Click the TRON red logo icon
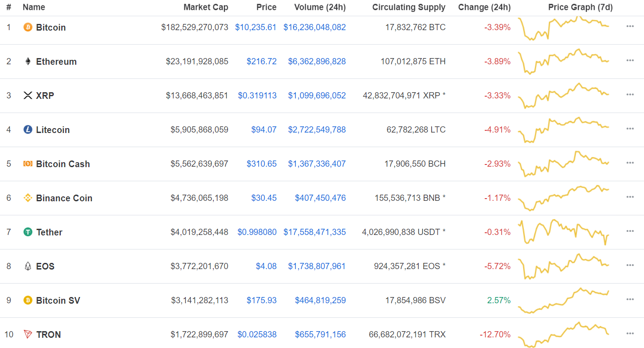The image size is (644, 348). (x=28, y=334)
